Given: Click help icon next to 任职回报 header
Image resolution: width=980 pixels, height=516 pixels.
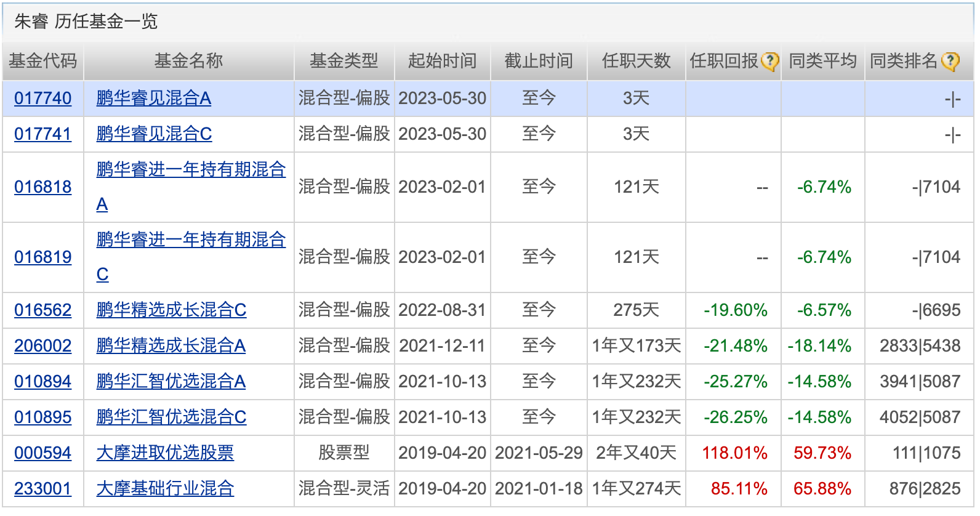Looking at the screenshot, I should pyautogui.click(x=769, y=61).
